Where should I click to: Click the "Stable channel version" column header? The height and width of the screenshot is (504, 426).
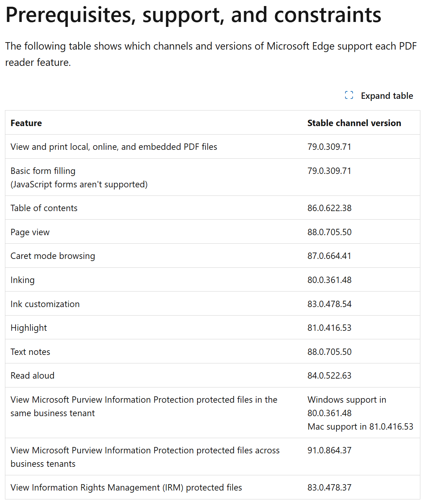tap(354, 123)
